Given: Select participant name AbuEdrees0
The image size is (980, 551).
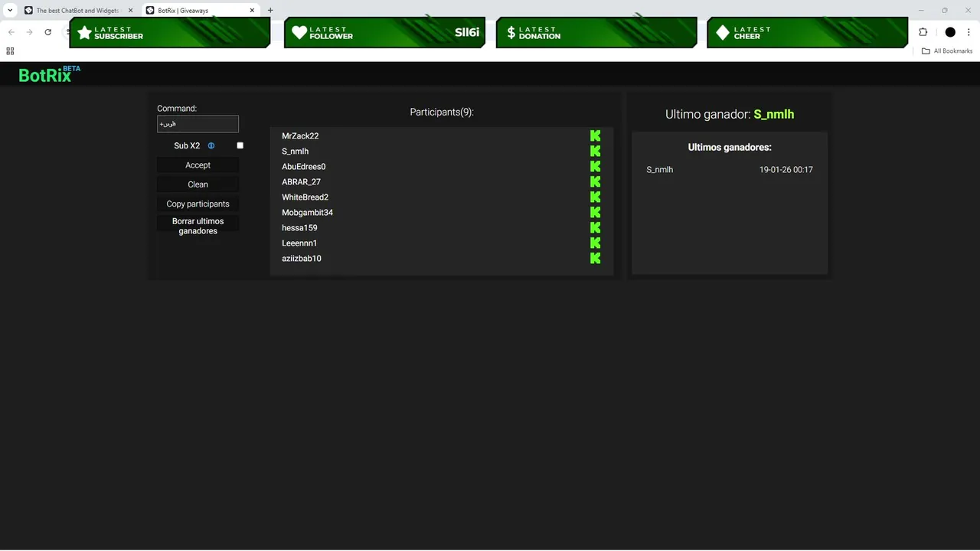Looking at the screenshot, I should coord(304,166).
